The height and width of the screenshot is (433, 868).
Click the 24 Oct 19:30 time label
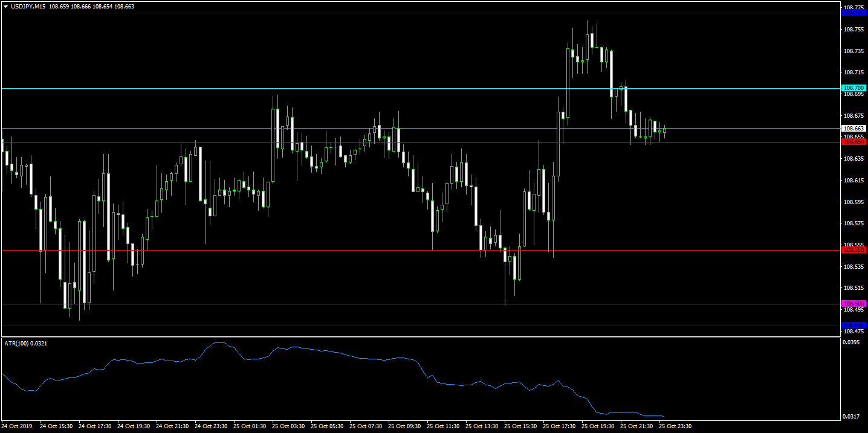pyautogui.click(x=134, y=426)
